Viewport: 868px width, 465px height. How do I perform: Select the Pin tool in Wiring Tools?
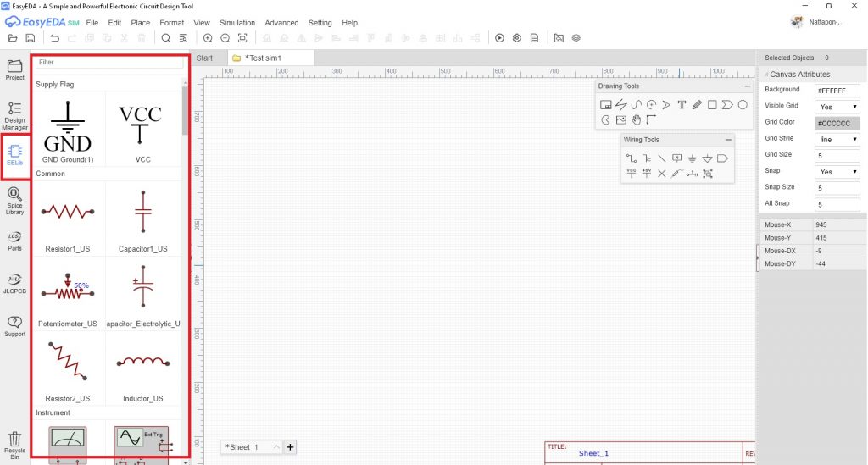coord(692,173)
